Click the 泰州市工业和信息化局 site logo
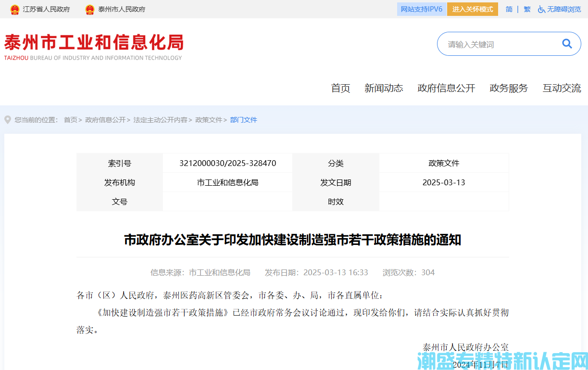The height and width of the screenshot is (370, 588). [x=94, y=47]
